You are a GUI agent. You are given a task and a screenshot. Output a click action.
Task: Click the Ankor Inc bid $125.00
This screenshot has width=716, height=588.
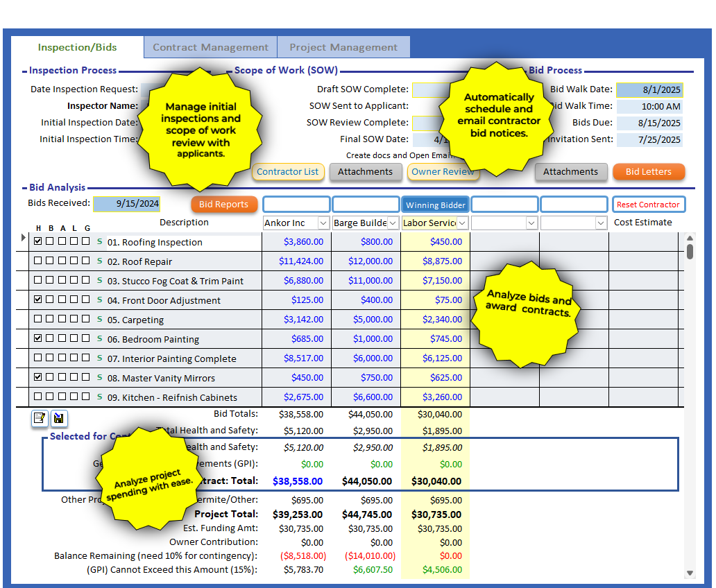pos(307,300)
